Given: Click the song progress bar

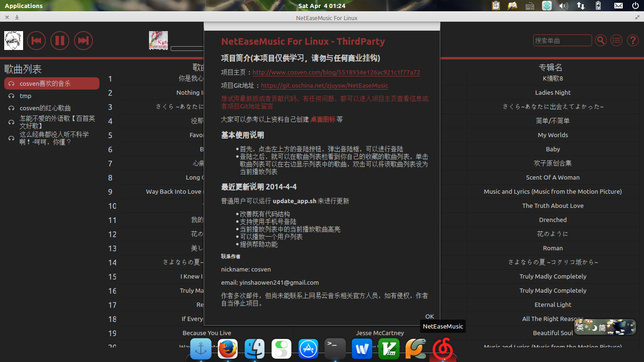Looking at the screenshot, I should [x=187, y=49].
